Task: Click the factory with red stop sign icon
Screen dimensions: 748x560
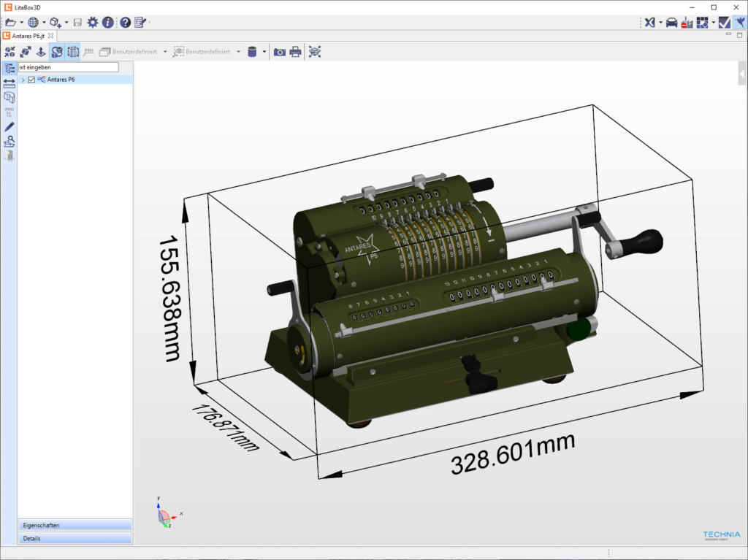Action: point(687,23)
